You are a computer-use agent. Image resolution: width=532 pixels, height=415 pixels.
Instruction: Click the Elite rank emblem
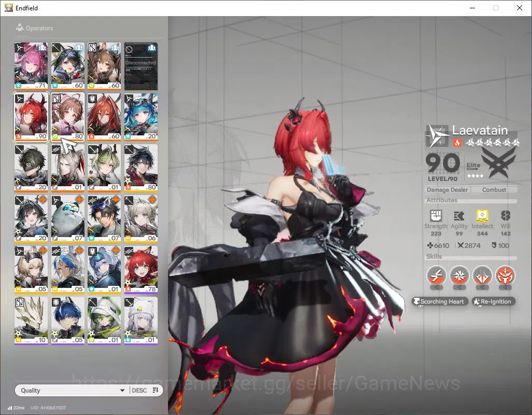point(499,162)
